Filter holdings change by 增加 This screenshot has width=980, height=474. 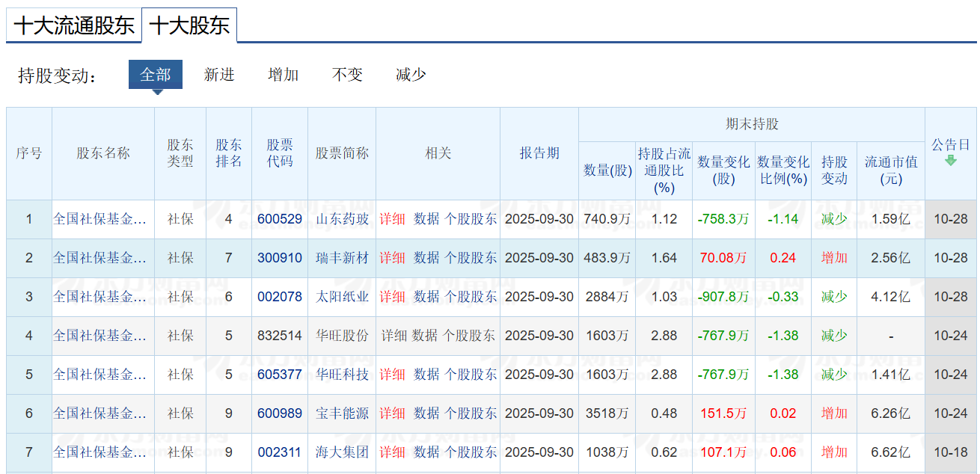pyautogui.click(x=284, y=75)
